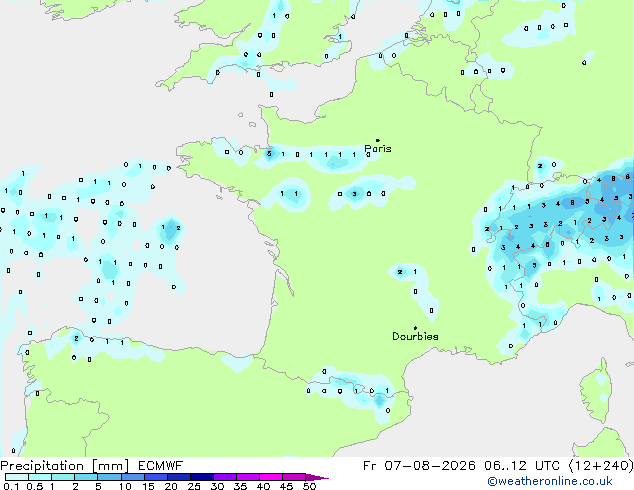Pick the 40–45 mm magenta legend swatch

coord(271,477)
